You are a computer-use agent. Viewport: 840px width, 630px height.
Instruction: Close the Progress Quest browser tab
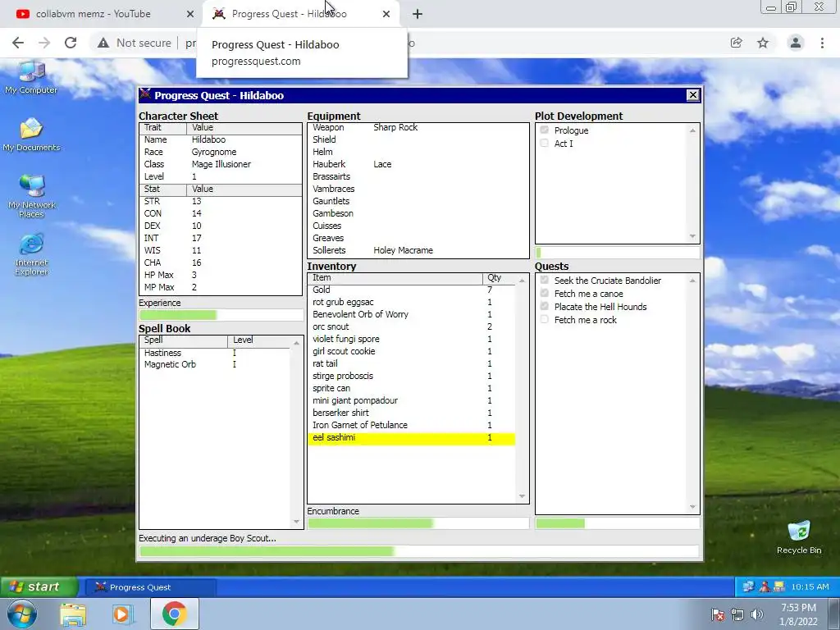[386, 14]
